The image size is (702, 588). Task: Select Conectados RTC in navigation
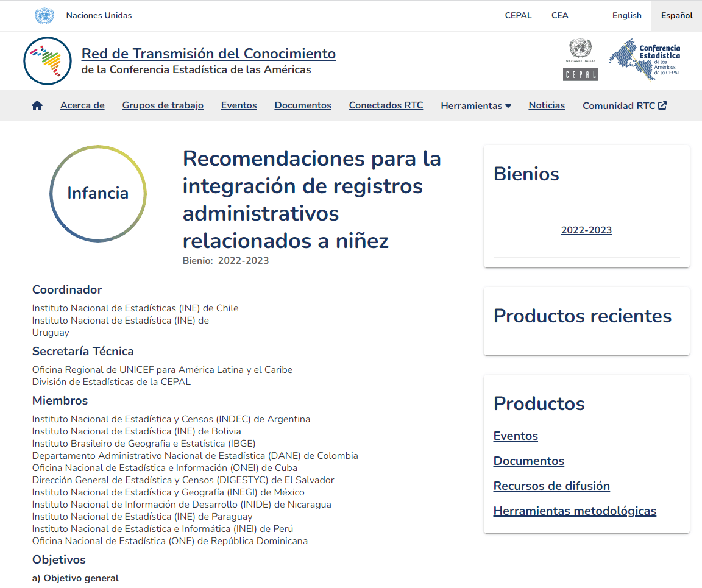[x=386, y=105]
